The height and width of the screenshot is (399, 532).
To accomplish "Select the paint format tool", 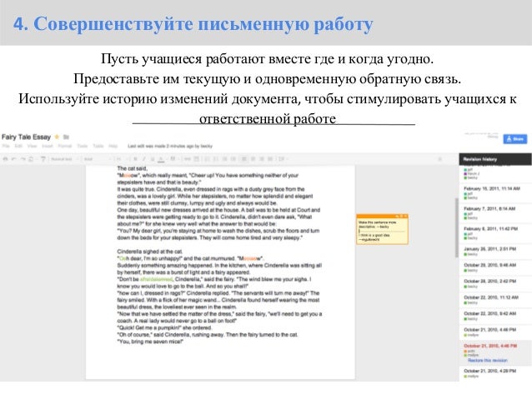I will (x=43, y=158).
